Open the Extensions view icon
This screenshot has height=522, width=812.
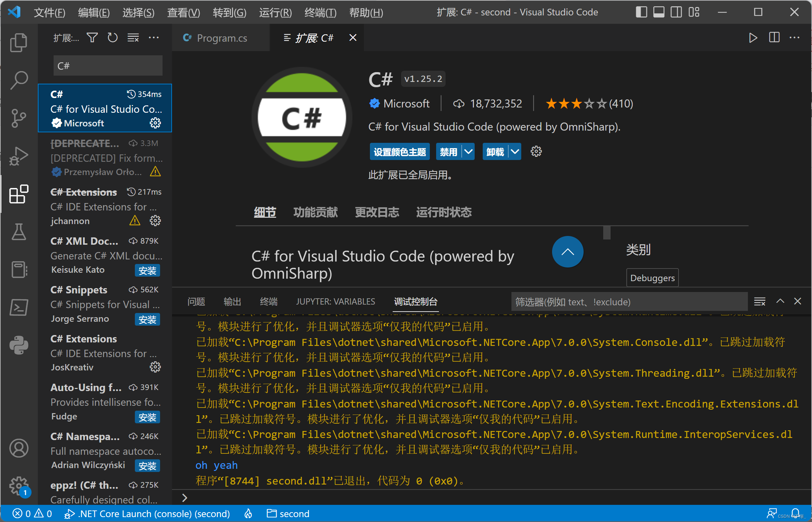coord(19,194)
